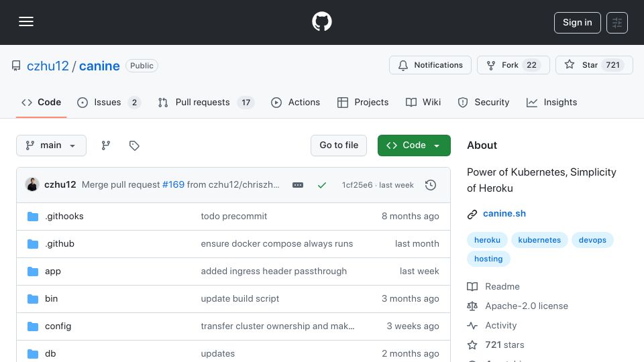644x362 pixels.
Task: Open 'update build script' commit message
Action: coord(240,299)
